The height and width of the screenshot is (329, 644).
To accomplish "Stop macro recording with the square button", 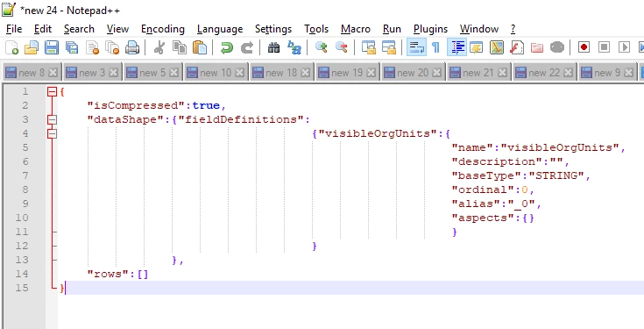I will click(x=604, y=47).
